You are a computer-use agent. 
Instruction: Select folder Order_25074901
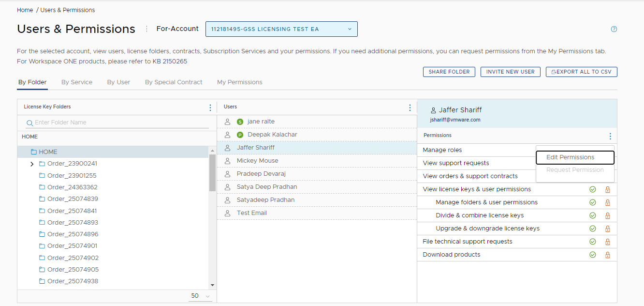pos(72,246)
